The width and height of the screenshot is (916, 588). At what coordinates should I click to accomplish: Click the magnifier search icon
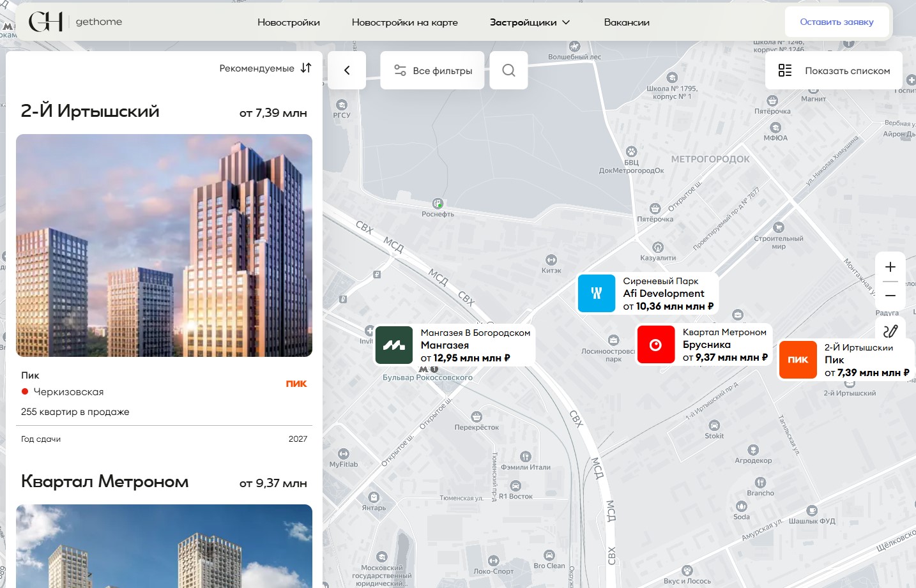[x=508, y=70]
